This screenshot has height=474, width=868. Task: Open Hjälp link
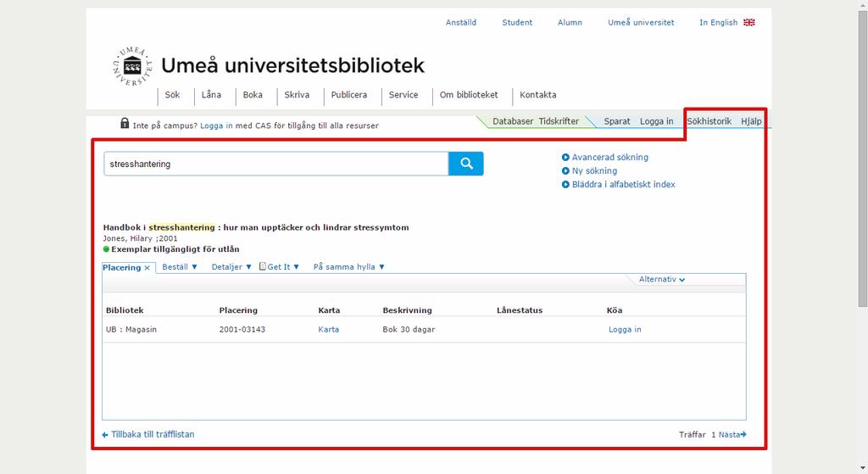pyautogui.click(x=751, y=121)
